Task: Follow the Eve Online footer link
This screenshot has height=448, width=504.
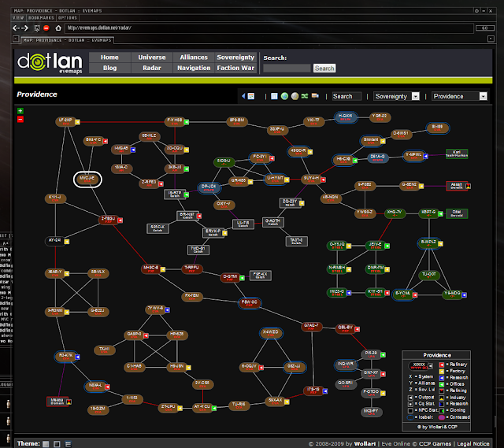Action: (395, 444)
